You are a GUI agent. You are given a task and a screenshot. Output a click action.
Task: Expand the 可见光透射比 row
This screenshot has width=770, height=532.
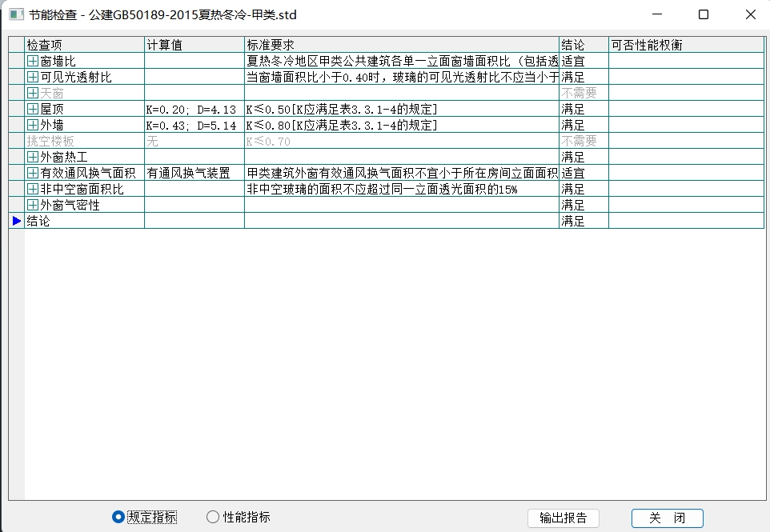pos(33,77)
